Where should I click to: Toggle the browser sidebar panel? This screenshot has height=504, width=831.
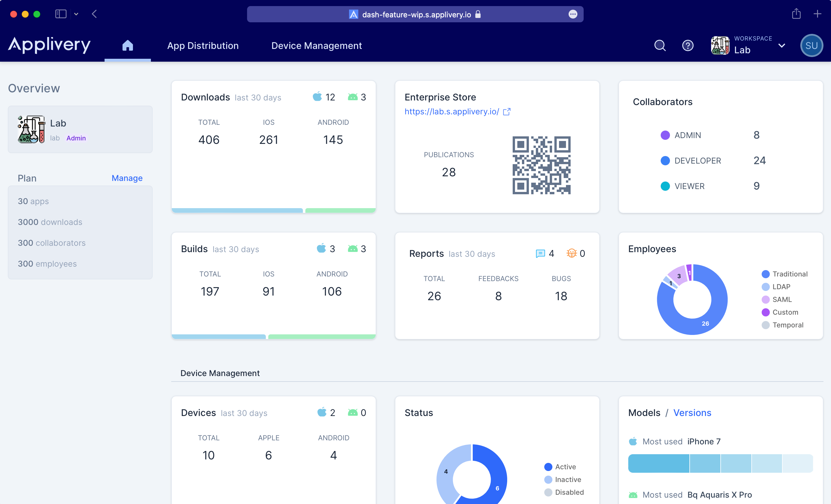coord(60,14)
